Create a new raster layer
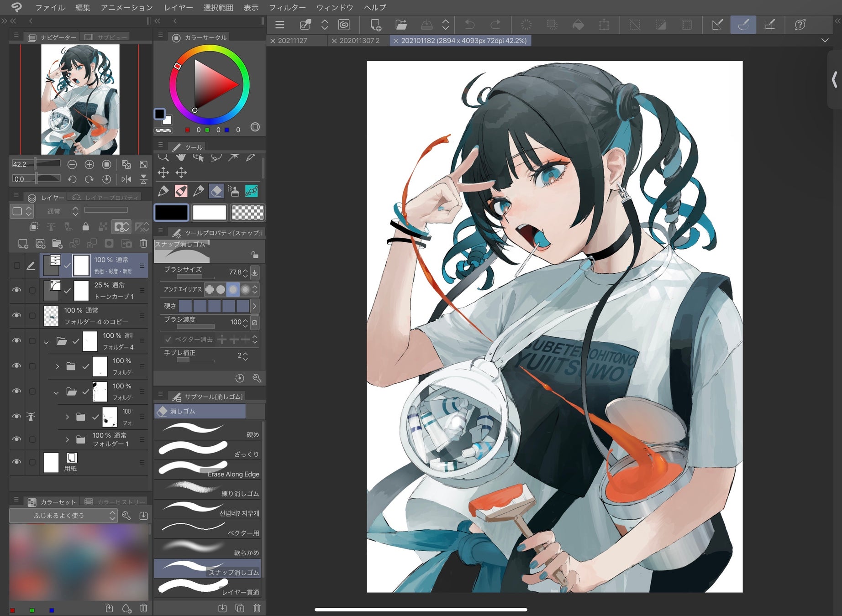 [x=23, y=244]
